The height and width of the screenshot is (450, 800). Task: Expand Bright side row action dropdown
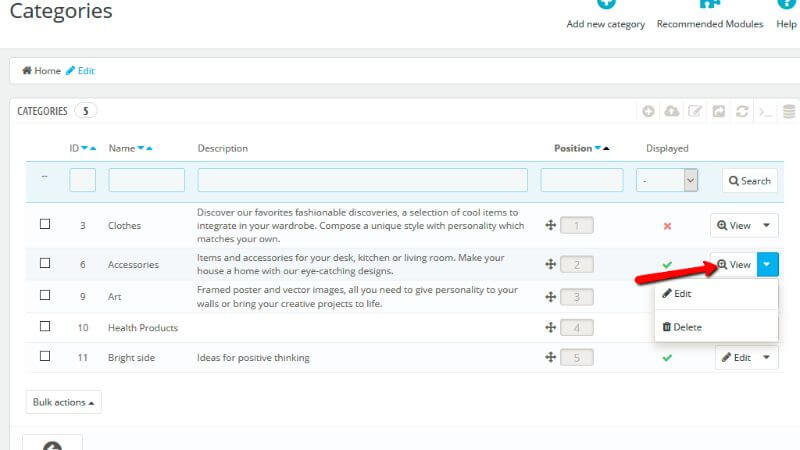coord(767,358)
